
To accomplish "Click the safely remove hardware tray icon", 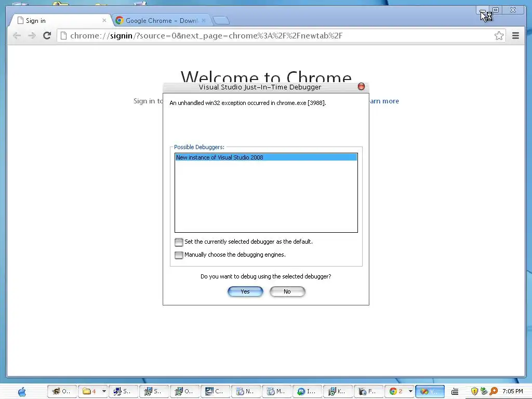I will (x=484, y=392).
